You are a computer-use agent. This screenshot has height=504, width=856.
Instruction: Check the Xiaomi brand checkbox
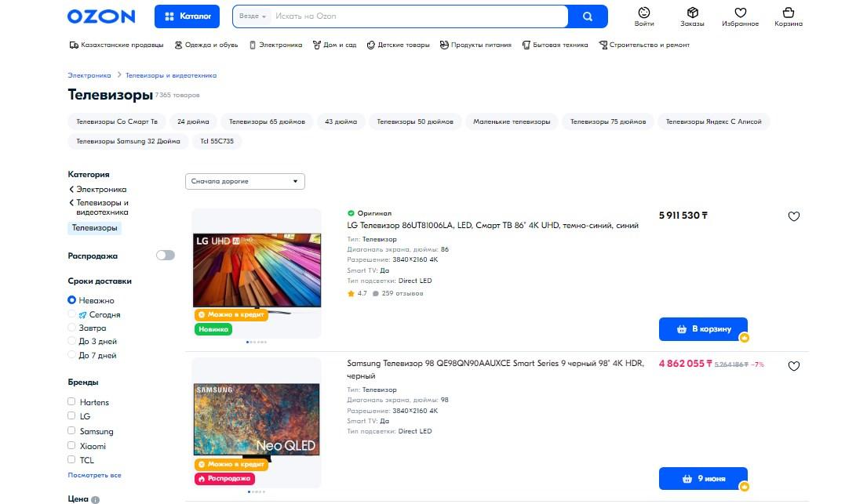71,445
